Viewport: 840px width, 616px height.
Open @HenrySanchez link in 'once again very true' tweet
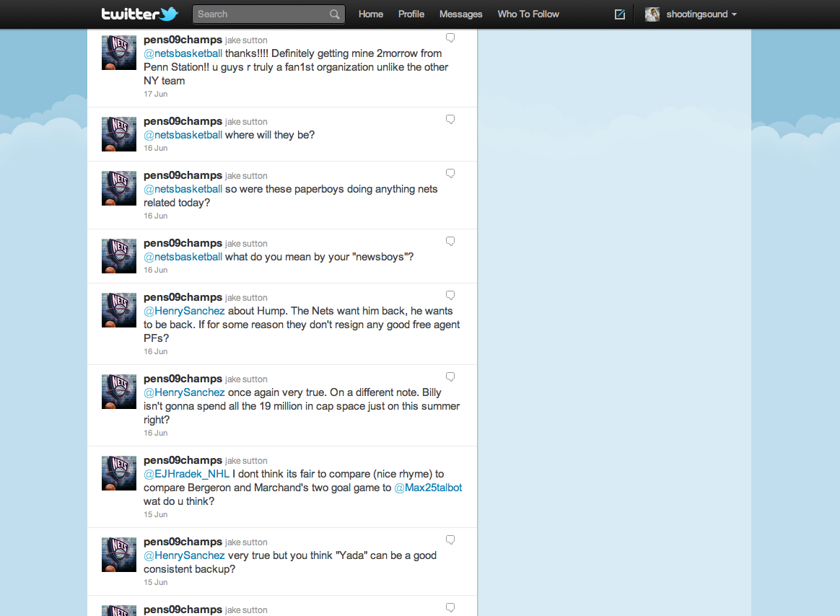pyautogui.click(x=184, y=392)
